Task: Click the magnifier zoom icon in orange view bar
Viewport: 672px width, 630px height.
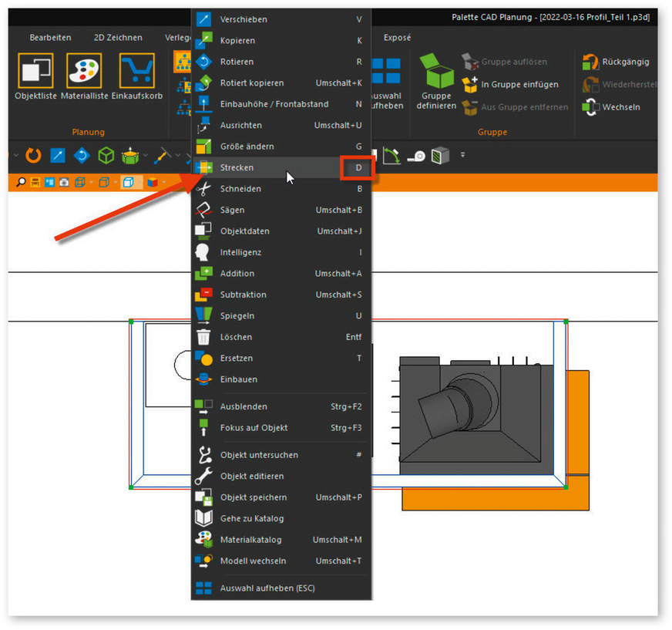Action: (x=21, y=182)
